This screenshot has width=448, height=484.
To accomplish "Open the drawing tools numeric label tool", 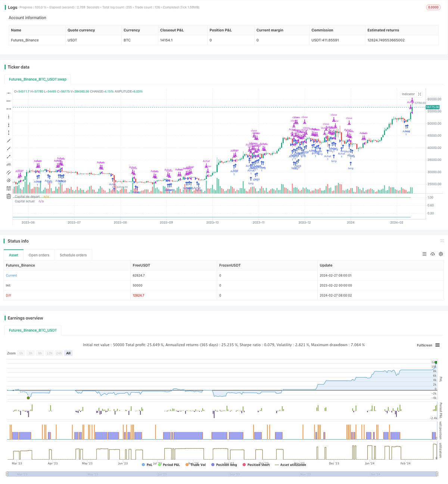I will pyautogui.click(x=8, y=165).
